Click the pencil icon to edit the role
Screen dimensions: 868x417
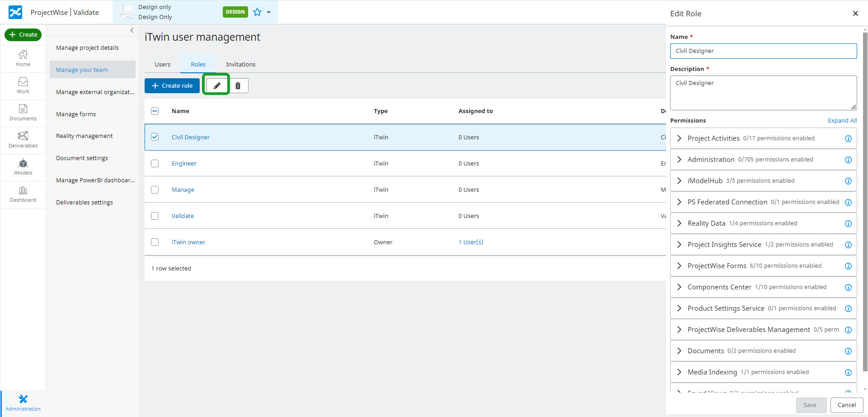[x=216, y=85]
